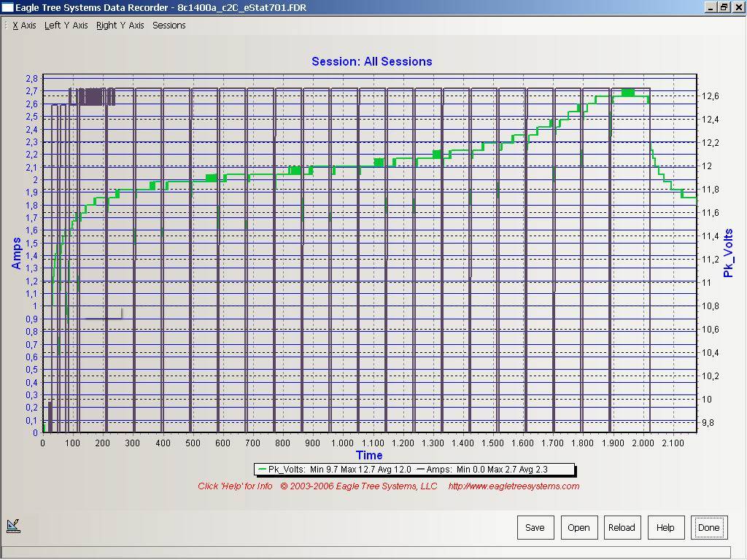
Task: Click the application icon in the title bar
Action: pos(7,7)
